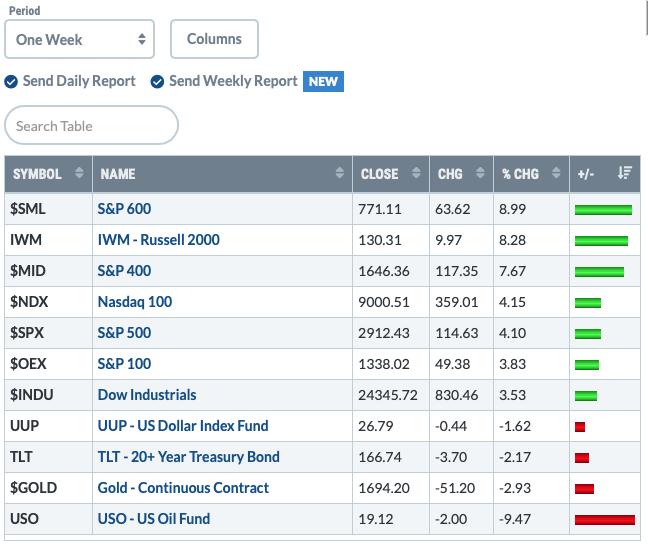Click the red bar in the USO row

point(605,520)
